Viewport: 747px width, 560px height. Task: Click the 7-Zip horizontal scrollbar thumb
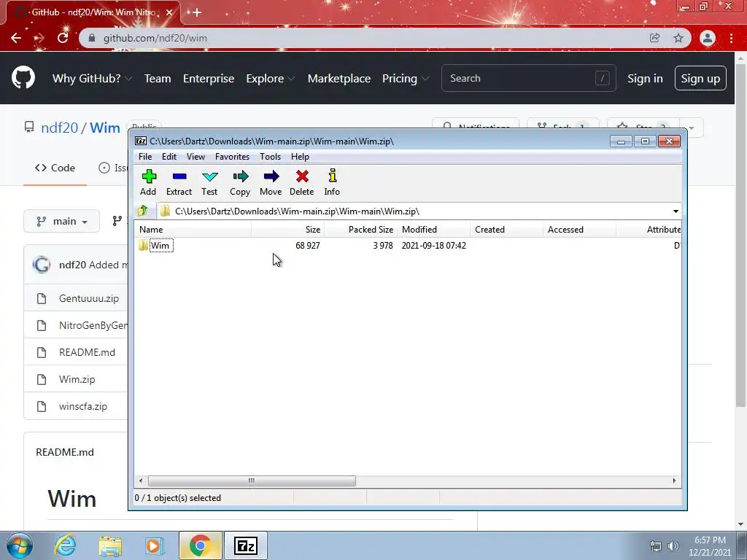tap(252, 481)
